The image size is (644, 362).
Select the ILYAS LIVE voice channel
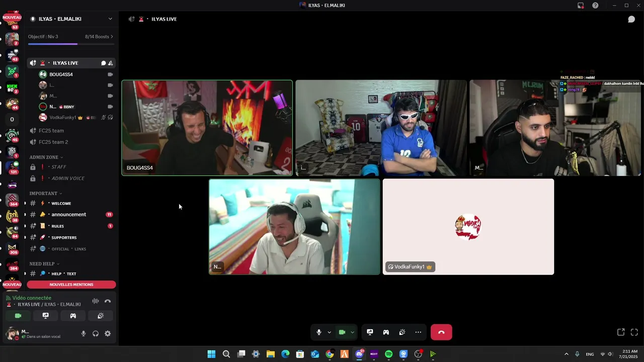coord(70,63)
